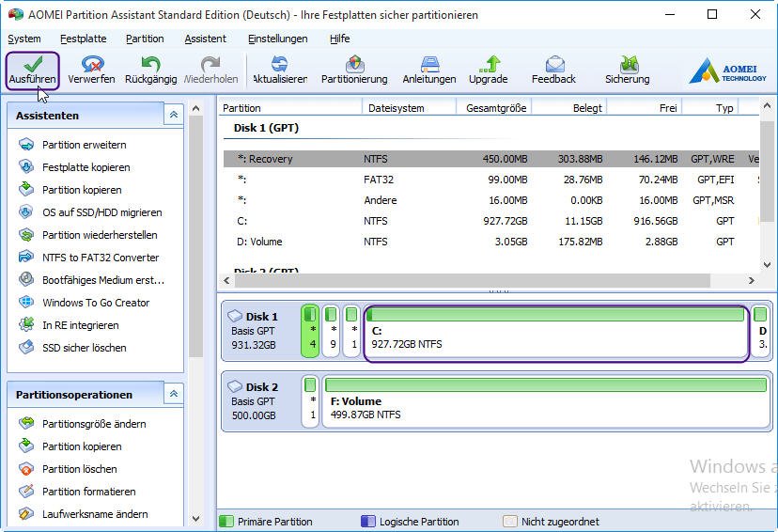Select Partition formatieren operation

pos(77,492)
